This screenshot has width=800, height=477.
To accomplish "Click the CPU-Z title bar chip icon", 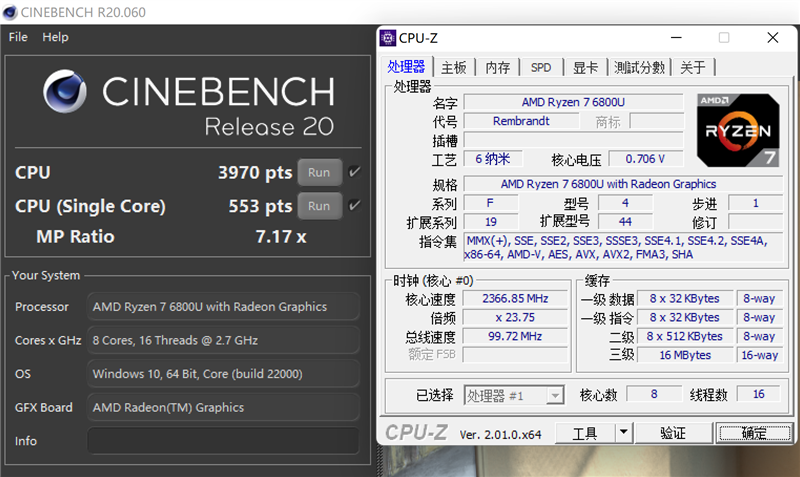I will 388,38.
